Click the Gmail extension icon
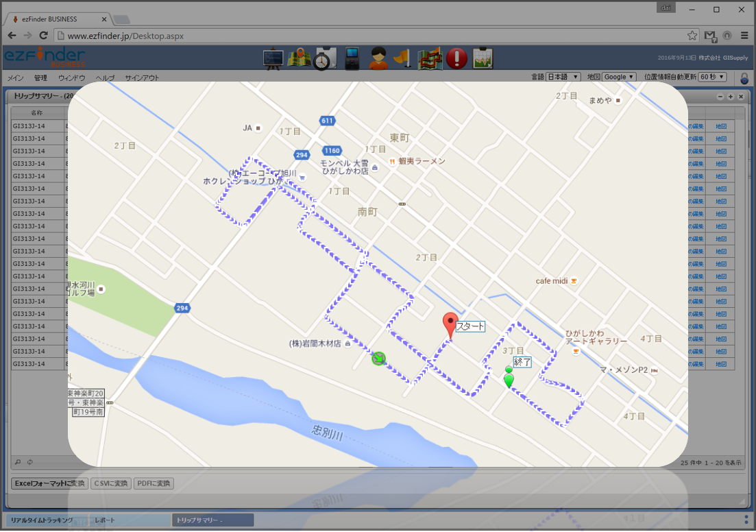 tap(709, 36)
